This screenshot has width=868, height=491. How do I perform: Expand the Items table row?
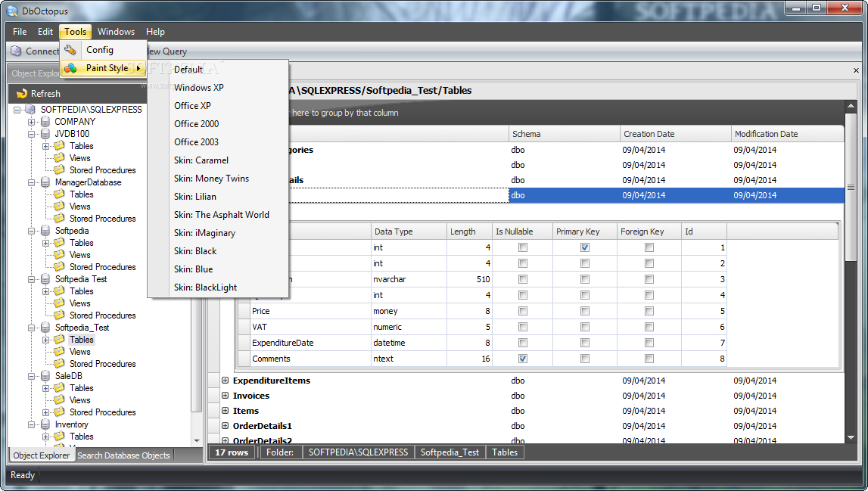click(x=226, y=411)
